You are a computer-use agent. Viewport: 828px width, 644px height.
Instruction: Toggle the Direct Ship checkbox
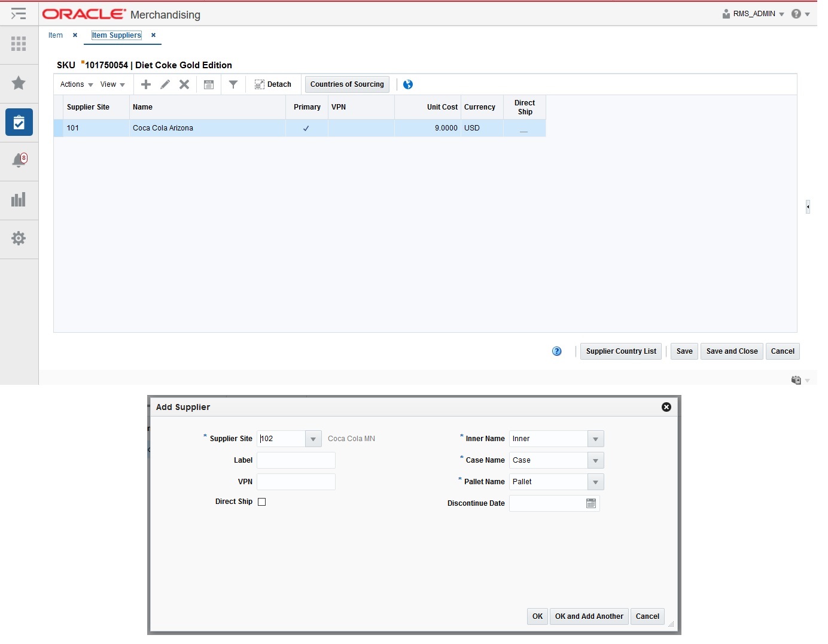pos(261,502)
